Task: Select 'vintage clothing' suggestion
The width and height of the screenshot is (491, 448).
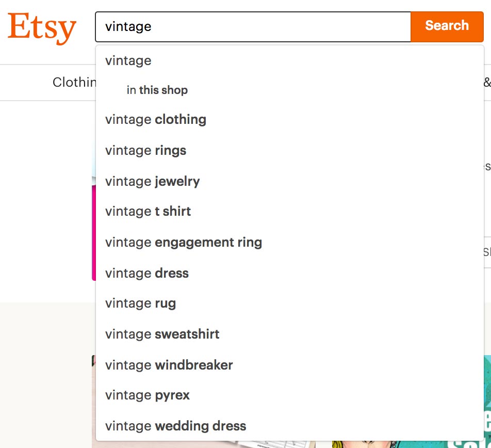Action: coord(290,119)
